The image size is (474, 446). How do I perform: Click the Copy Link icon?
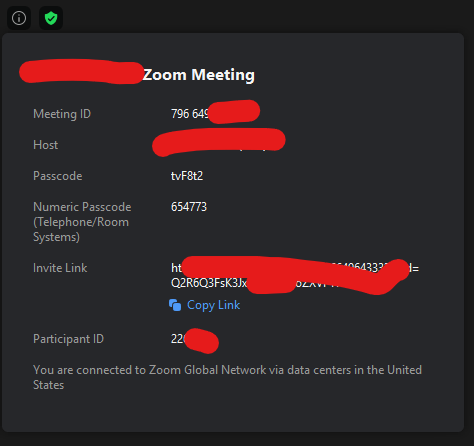tap(175, 305)
